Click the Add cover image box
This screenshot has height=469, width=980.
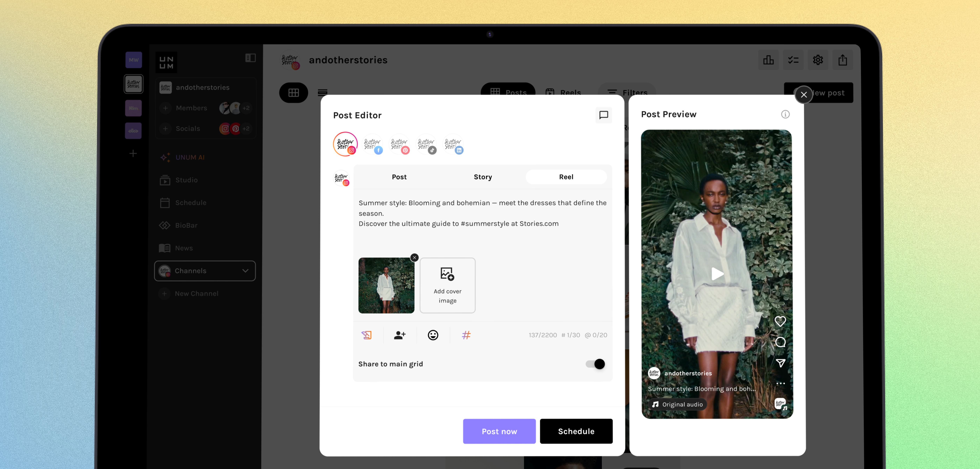(447, 286)
